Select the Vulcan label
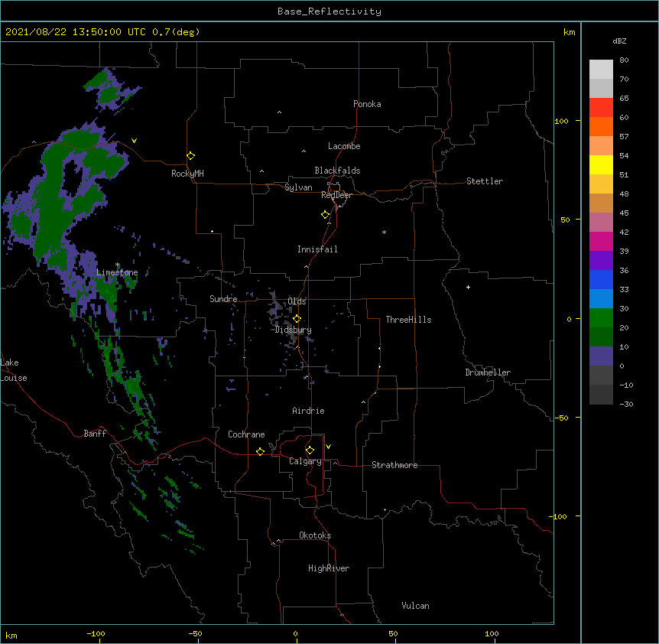The height and width of the screenshot is (644, 659). coord(415,606)
